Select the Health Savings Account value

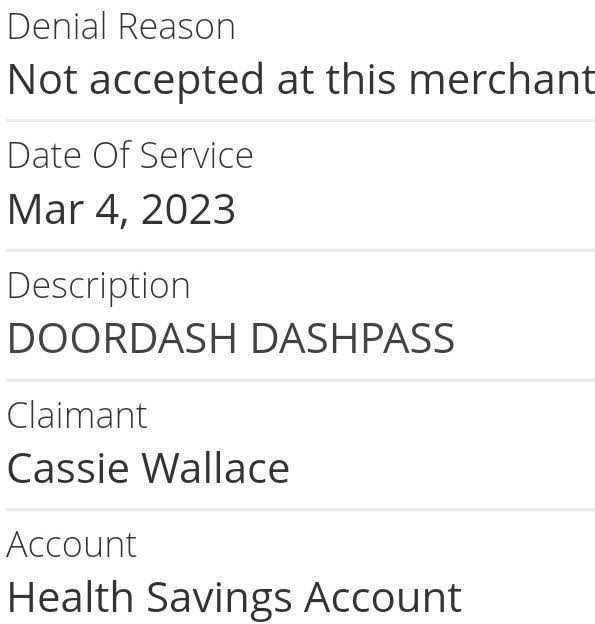tap(235, 599)
